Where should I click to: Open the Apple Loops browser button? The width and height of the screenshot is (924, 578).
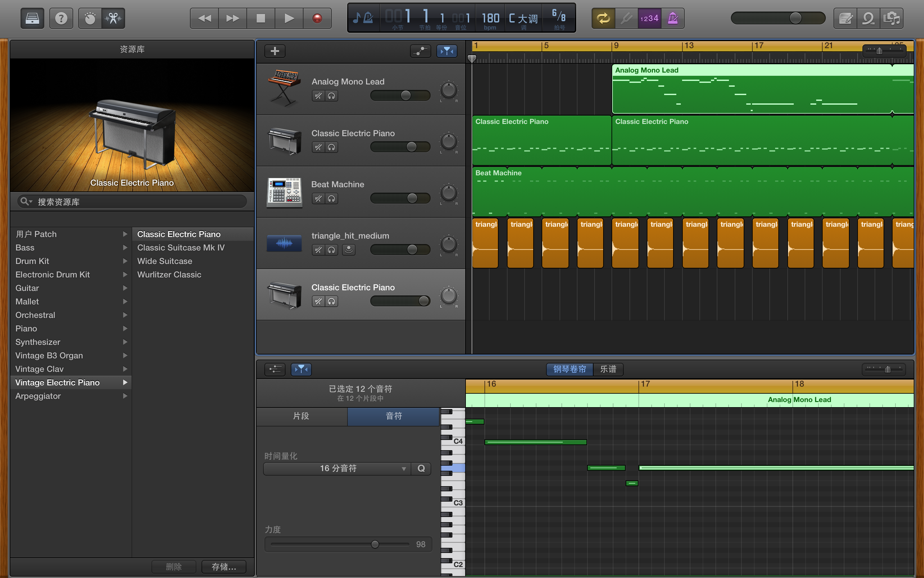[x=868, y=18]
